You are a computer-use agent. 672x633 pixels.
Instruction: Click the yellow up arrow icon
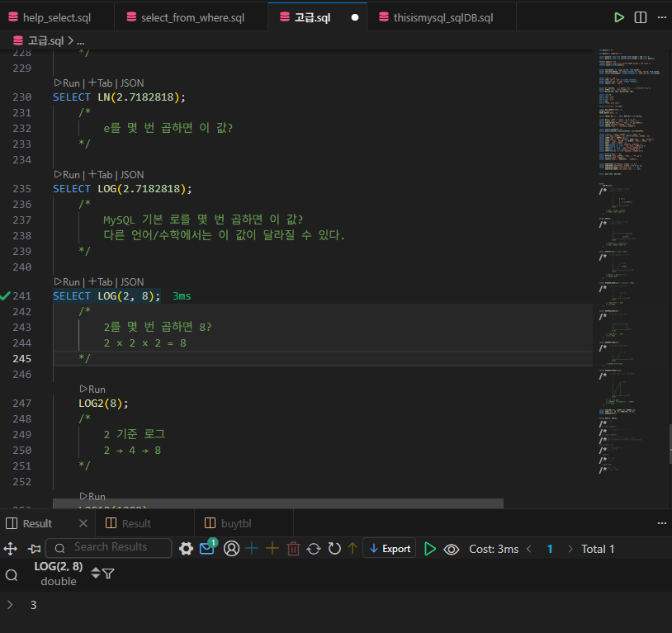pyautogui.click(x=353, y=549)
